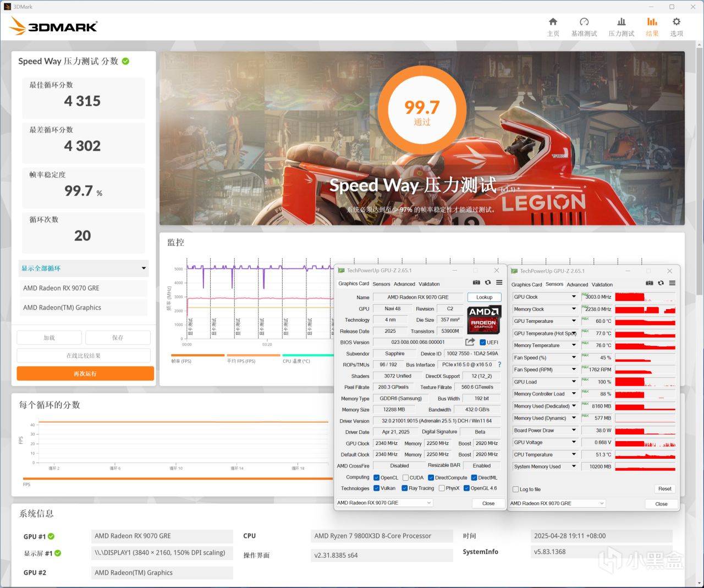704x588 pixels.
Task: Click the Reset button in the Sensors window
Action: pyautogui.click(x=665, y=489)
